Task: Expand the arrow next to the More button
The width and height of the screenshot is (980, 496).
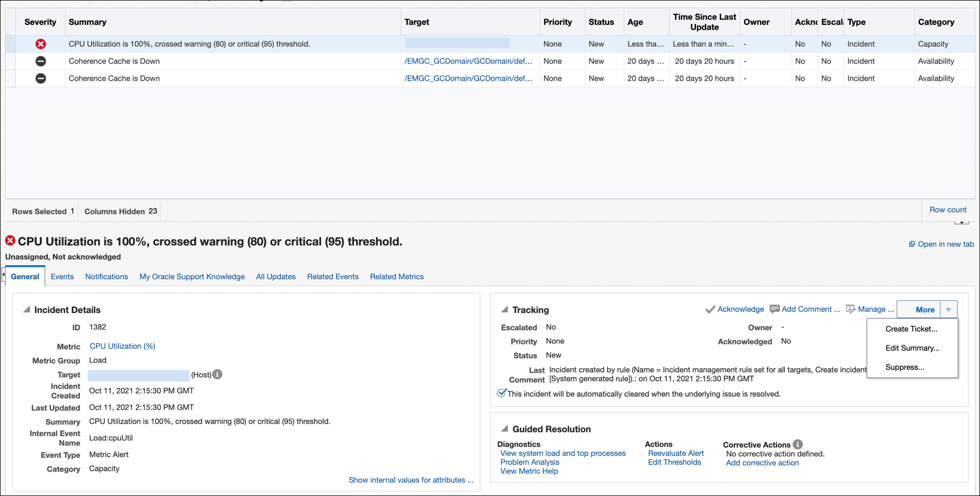Action: [x=947, y=309]
